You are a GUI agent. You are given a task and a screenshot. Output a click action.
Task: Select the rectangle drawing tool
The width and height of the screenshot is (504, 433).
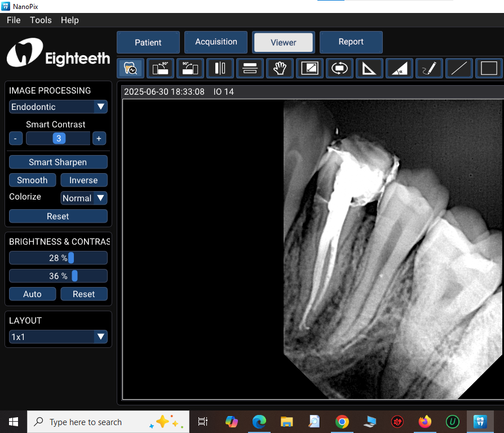[x=489, y=68]
